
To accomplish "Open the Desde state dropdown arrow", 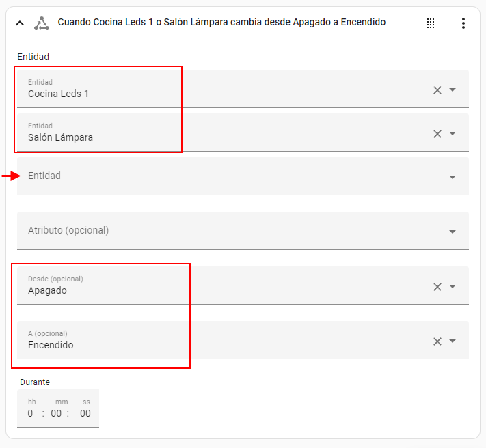I will 453,287.
